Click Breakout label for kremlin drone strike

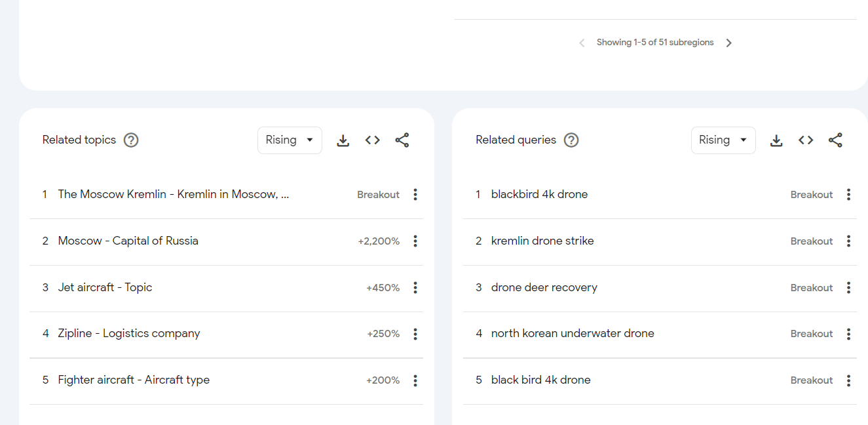[x=812, y=241]
